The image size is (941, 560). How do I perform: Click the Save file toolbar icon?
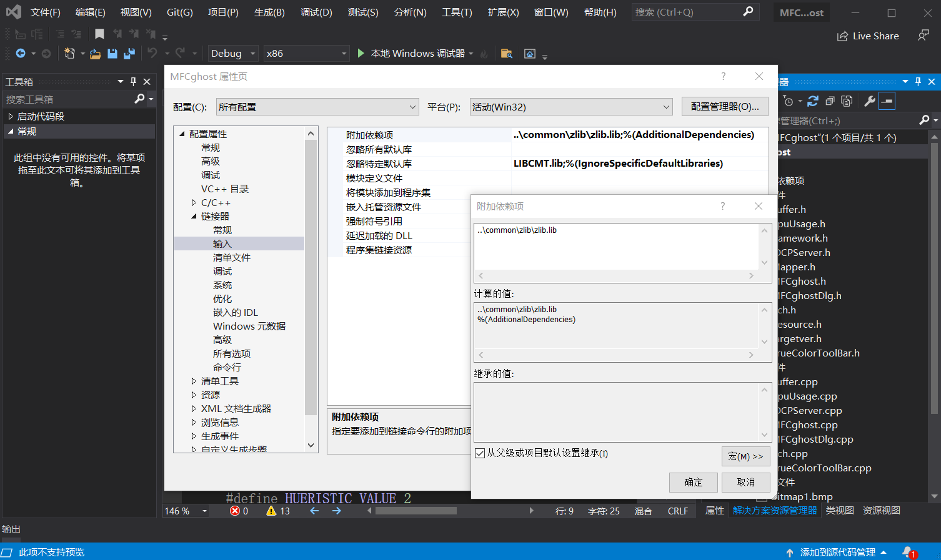pos(112,54)
